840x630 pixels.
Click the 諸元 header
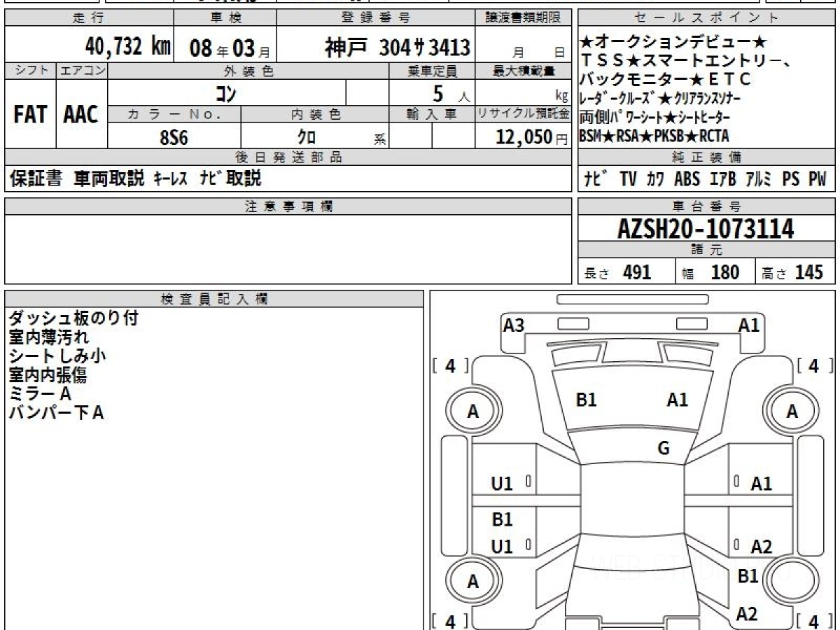coord(706,251)
